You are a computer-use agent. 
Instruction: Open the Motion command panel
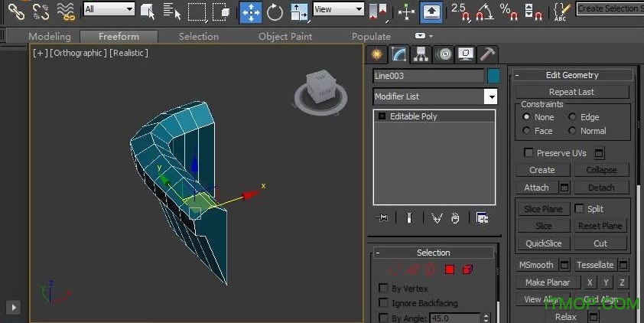click(x=444, y=54)
